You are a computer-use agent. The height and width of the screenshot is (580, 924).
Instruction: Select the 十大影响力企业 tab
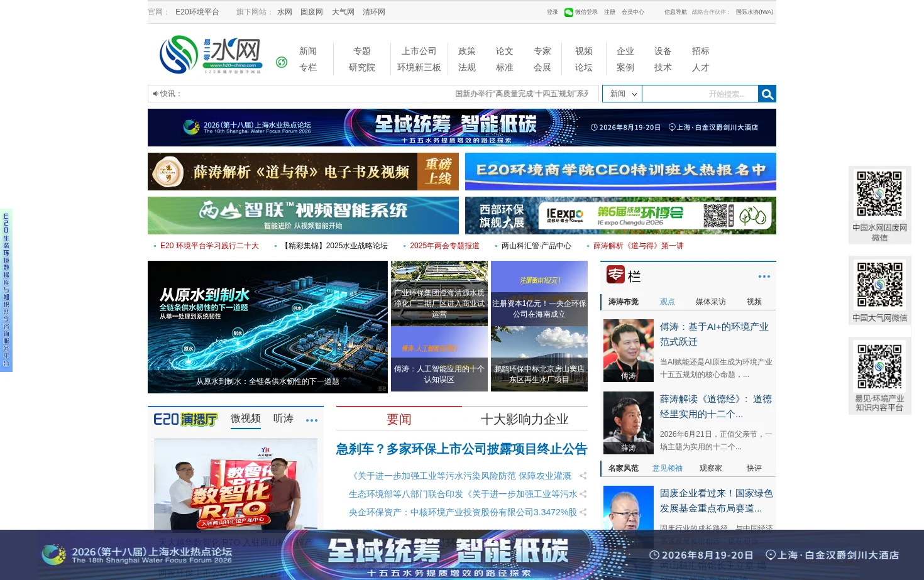point(525,419)
